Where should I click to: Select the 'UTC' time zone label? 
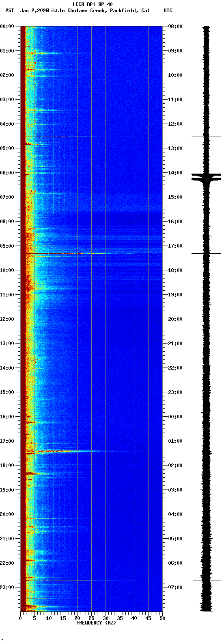point(168,11)
